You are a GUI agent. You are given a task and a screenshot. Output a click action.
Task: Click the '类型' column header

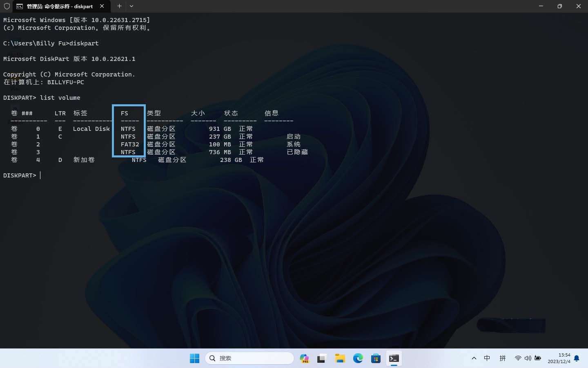154,113
